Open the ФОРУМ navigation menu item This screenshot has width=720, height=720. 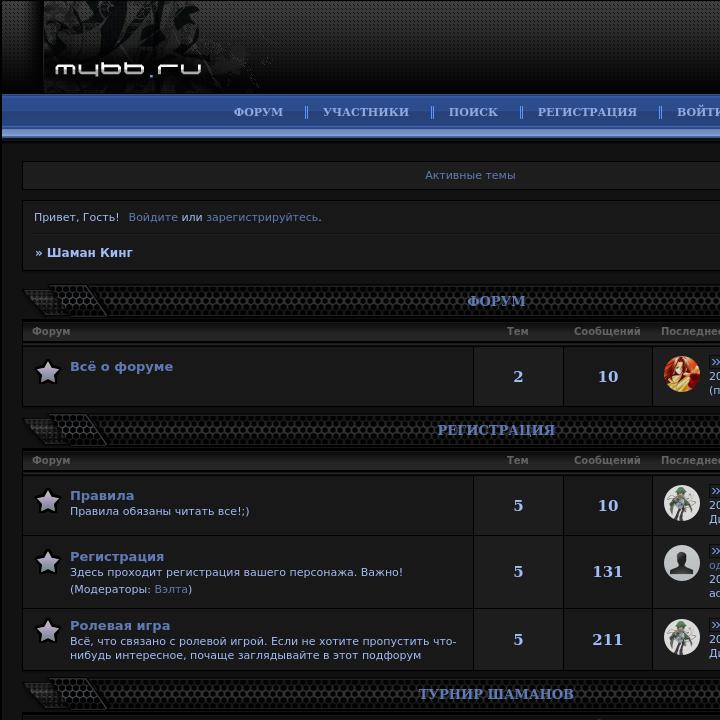click(x=258, y=112)
